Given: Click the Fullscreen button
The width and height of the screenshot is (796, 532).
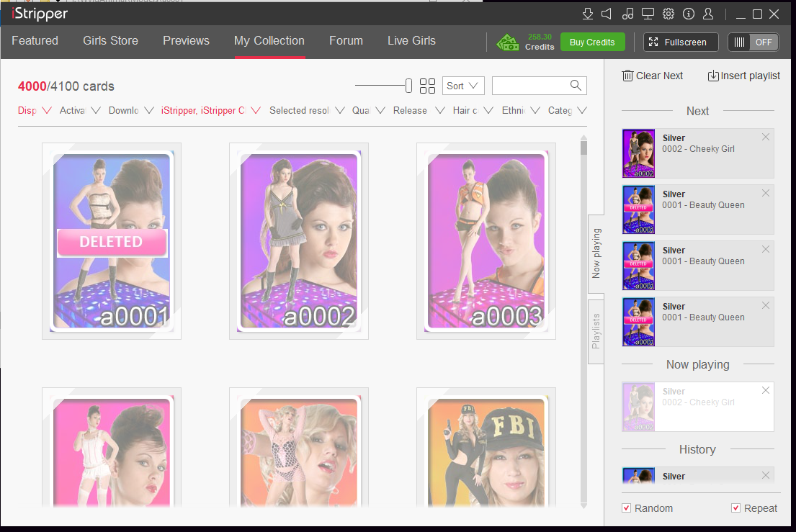Looking at the screenshot, I should [x=681, y=42].
